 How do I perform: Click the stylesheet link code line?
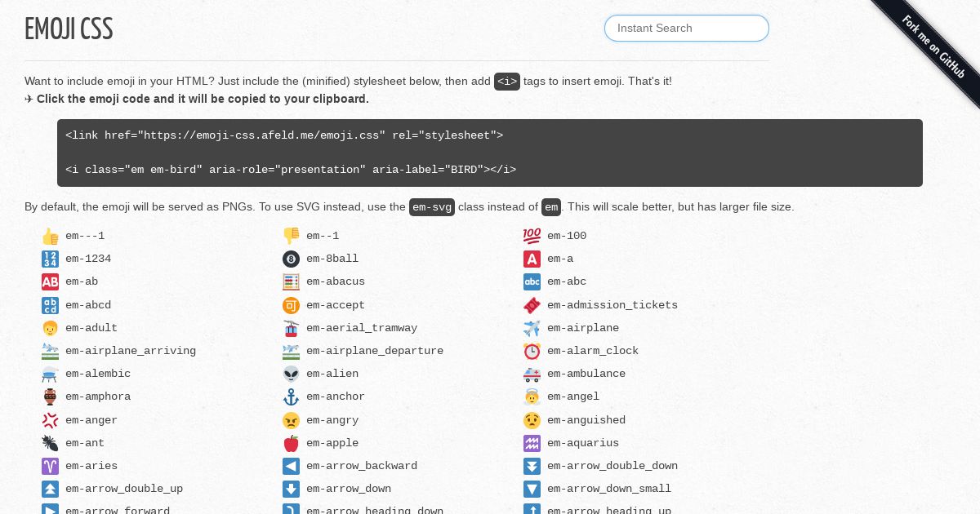(x=284, y=135)
